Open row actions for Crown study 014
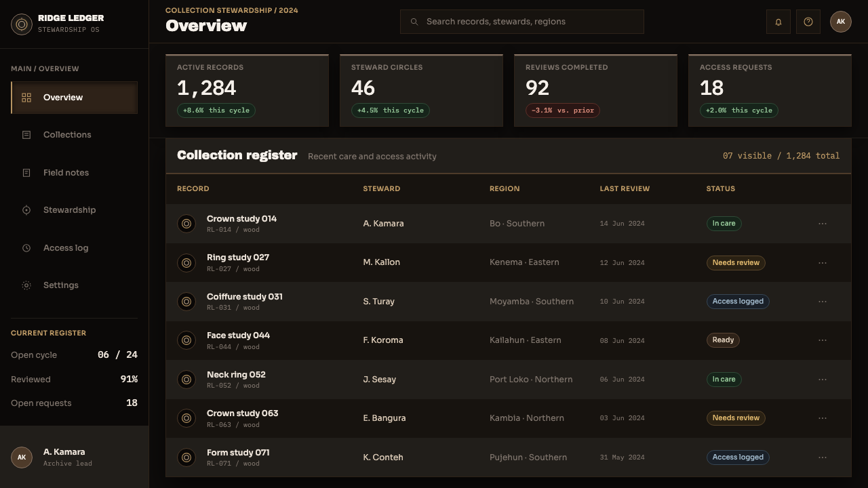 click(823, 224)
